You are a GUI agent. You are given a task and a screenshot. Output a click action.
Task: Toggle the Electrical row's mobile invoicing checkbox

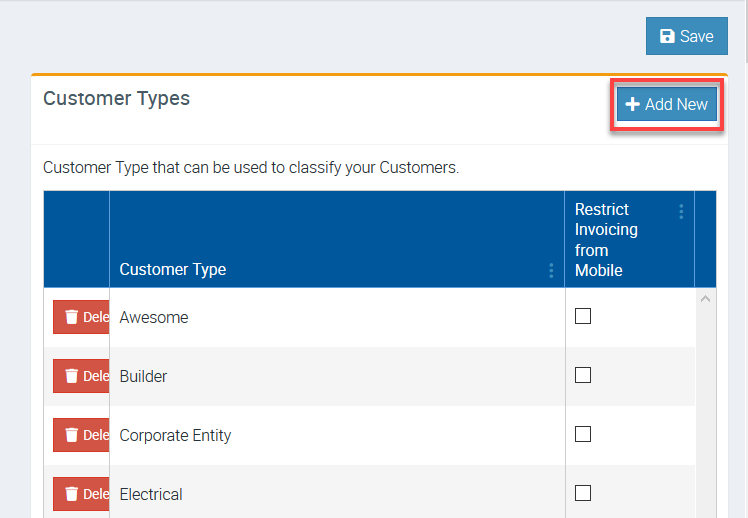point(583,493)
